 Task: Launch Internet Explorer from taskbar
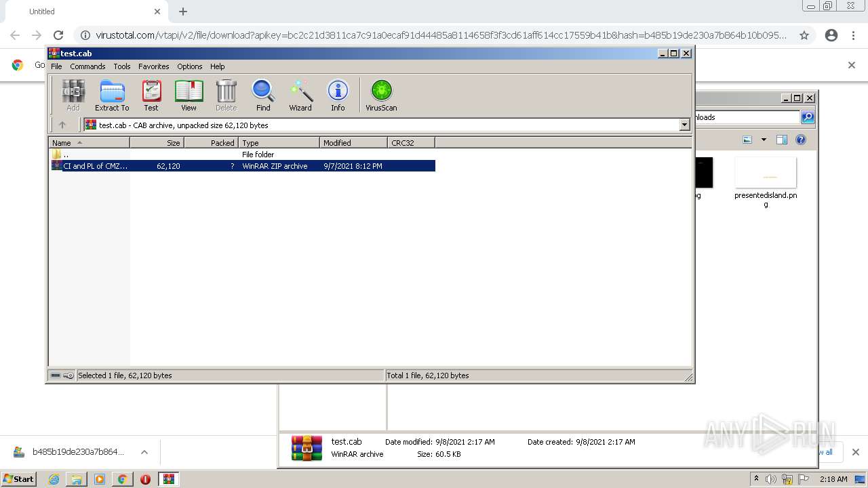coord(54,479)
